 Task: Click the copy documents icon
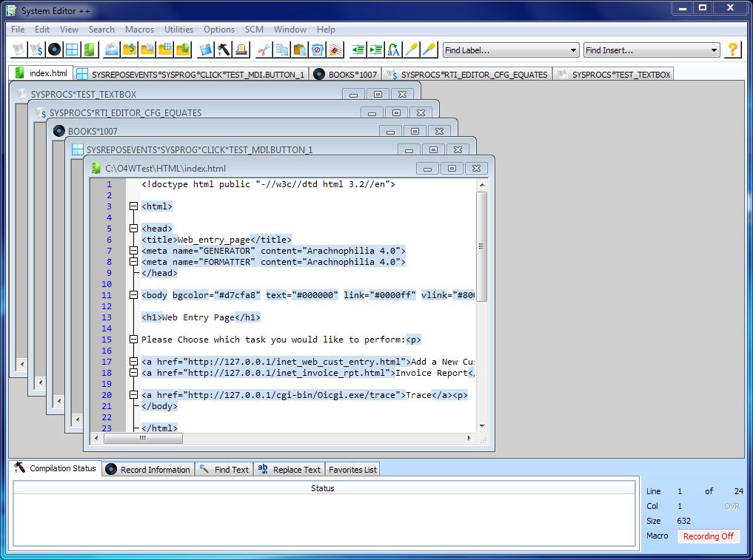coord(282,50)
